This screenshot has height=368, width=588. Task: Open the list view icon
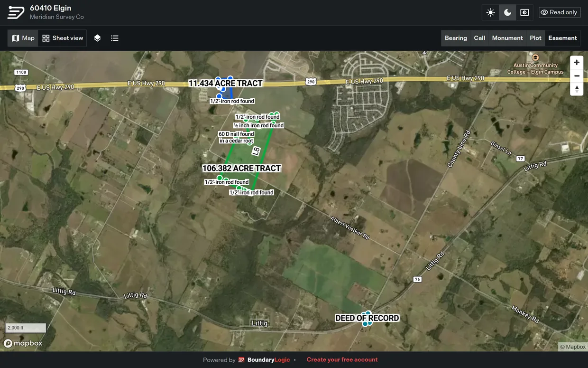click(115, 38)
